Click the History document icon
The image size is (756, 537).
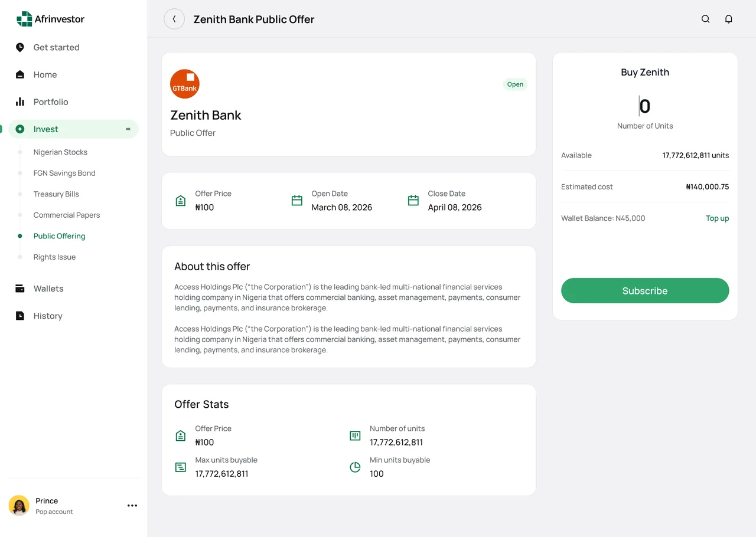click(x=20, y=316)
